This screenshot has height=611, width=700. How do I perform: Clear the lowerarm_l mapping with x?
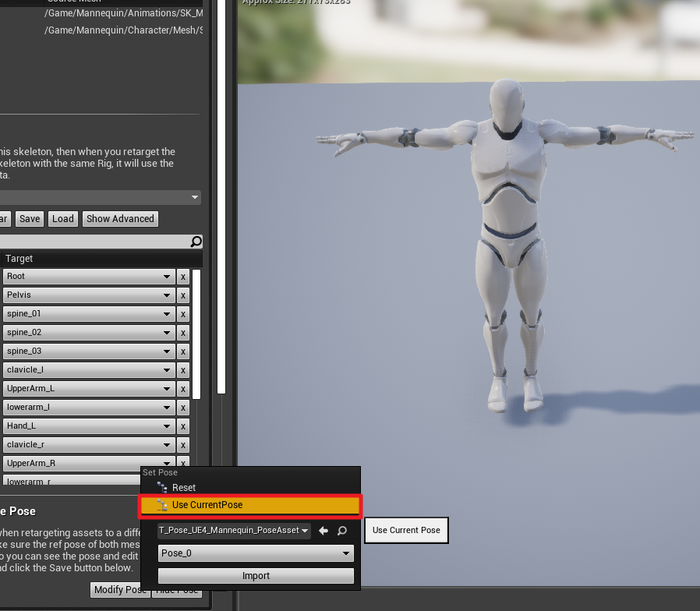coord(183,408)
